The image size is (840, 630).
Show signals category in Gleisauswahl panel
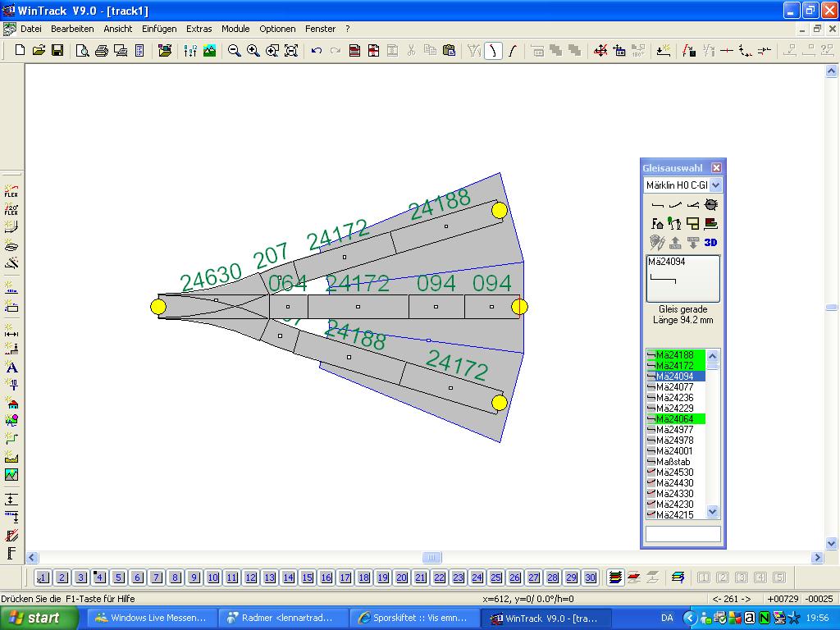[x=675, y=223]
